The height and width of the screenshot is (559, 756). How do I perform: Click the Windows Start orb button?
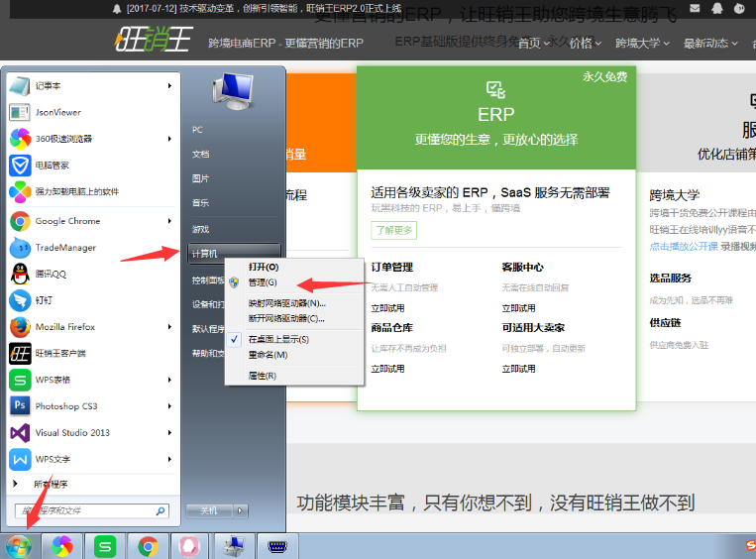click(19, 546)
